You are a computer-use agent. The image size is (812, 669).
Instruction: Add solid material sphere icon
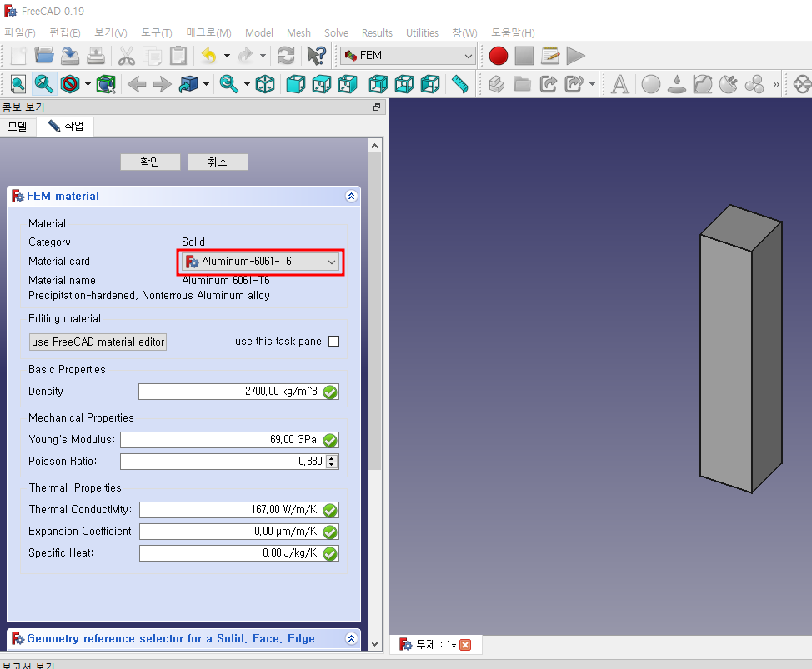point(651,84)
